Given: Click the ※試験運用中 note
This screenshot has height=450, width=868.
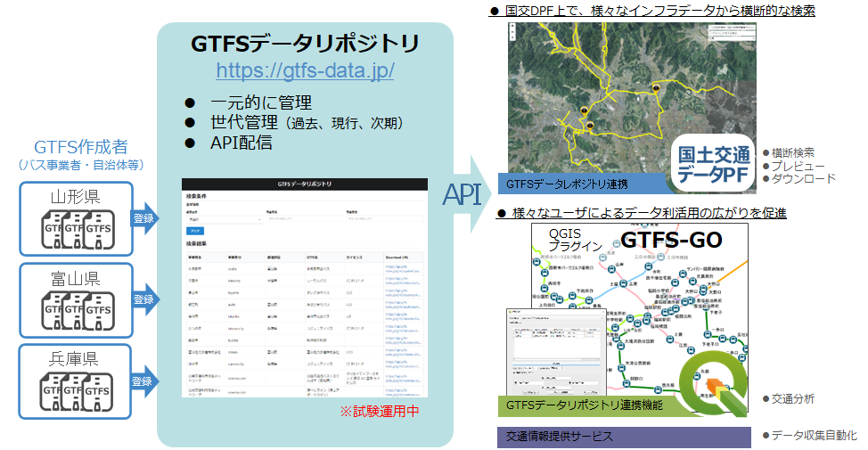Looking at the screenshot, I should (380, 412).
